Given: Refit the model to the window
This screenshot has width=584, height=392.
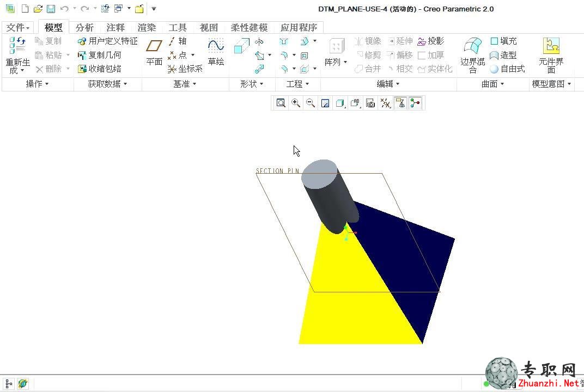Looking at the screenshot, I should pyautogui.click(x=281, y=103).
